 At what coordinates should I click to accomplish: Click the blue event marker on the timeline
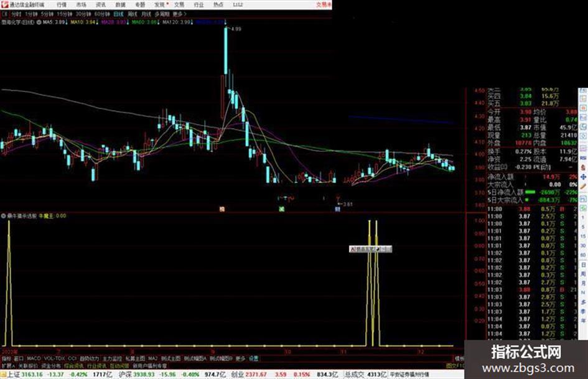click(337, 209)
